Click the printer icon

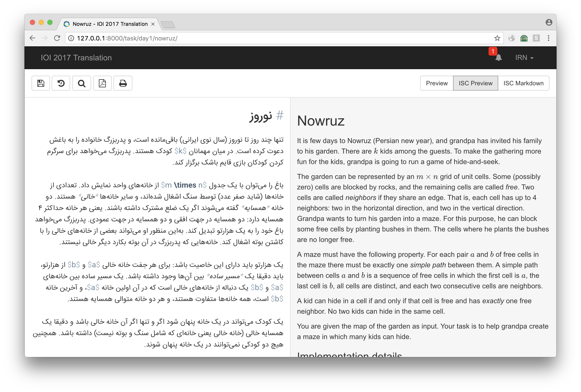pos(123,83)
